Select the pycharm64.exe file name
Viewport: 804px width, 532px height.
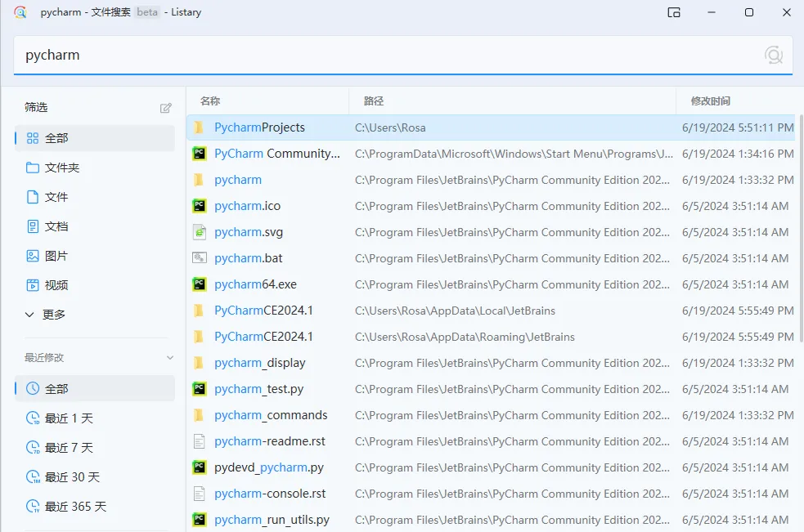(x=255, y=284)
